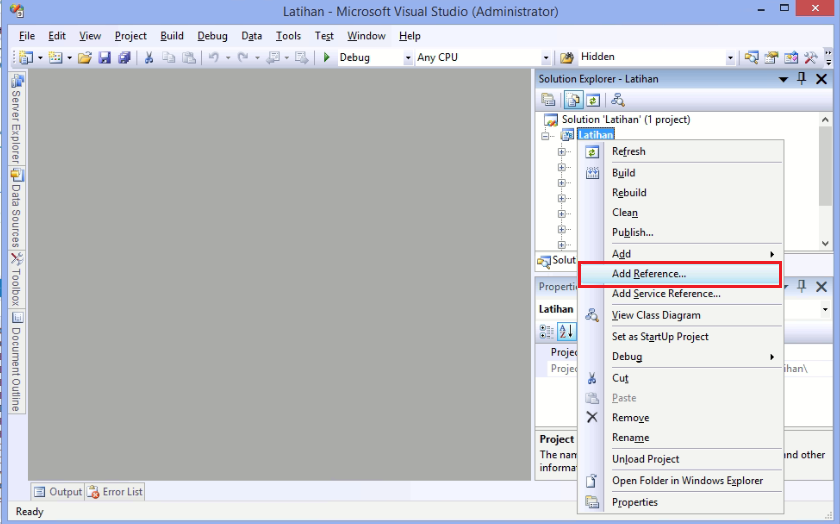Click the Paste clipboard icon in toolbar
This screenshot has width=840, height=524.
[189, 57]
